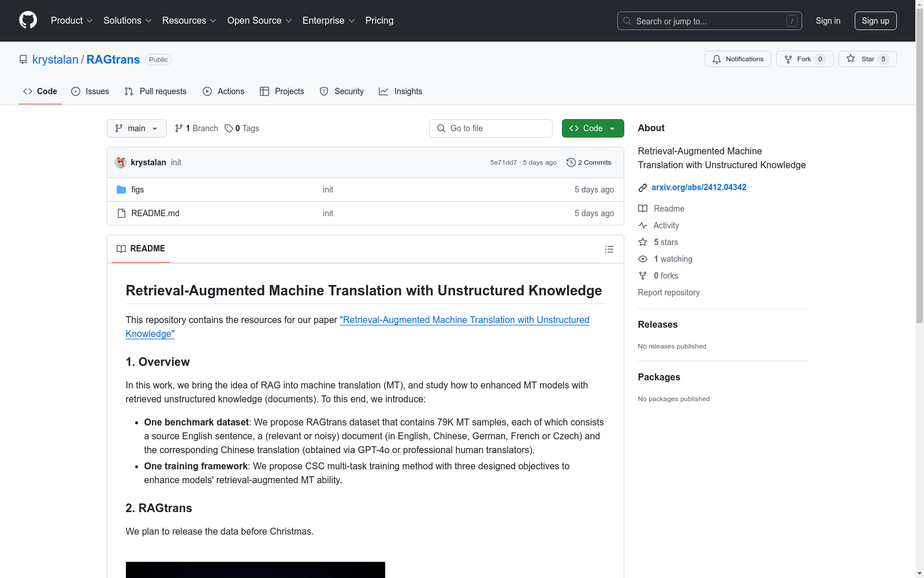Click the 1 Branch link
Image resolution: width=924 pixels, height=578 pixels.
pos(197,128)
